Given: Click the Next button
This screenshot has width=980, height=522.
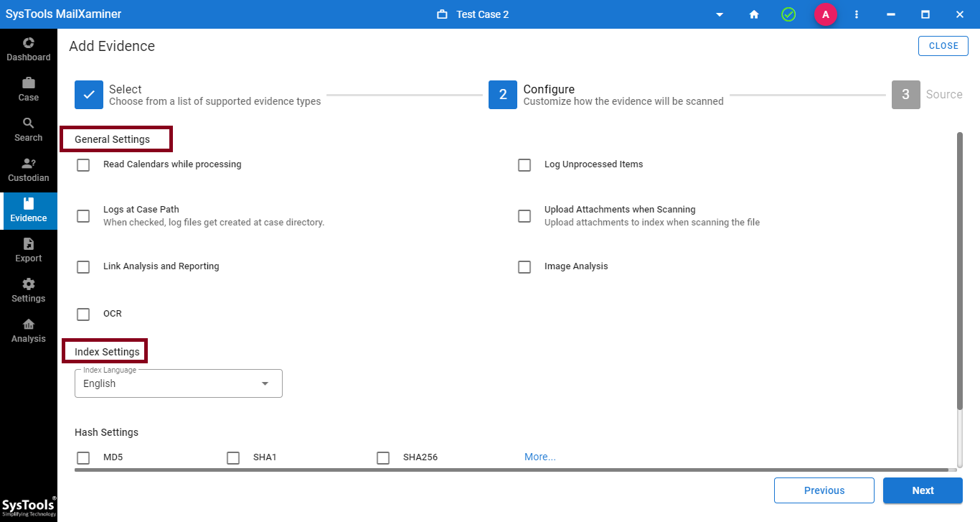Looking at the screenshot, I should point(923,490).
